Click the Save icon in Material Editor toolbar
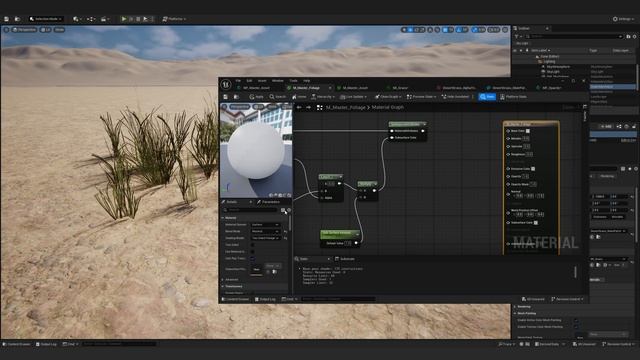Screen dimensions: 640x360 (225, 97)
